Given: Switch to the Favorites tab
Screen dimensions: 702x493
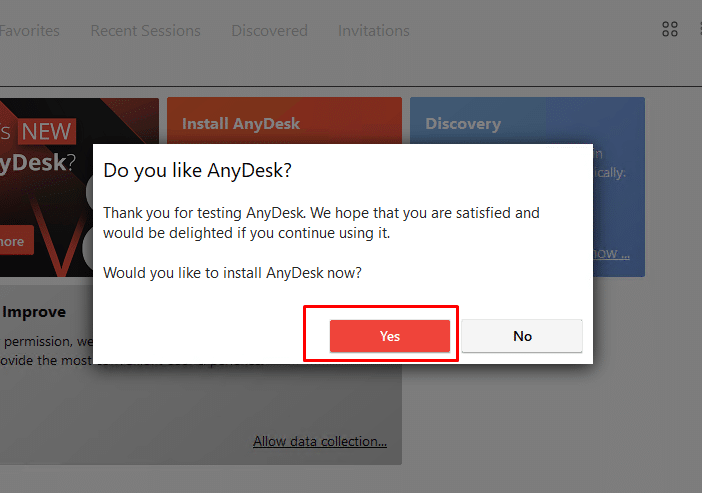Looking at the screenshot, I should coord(30,30).
